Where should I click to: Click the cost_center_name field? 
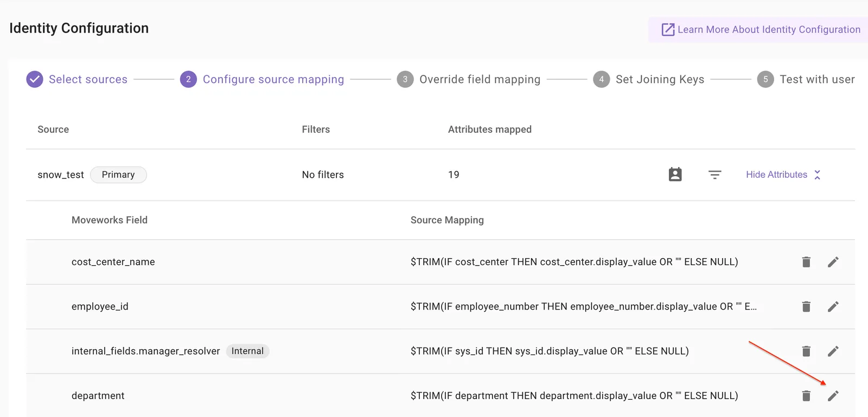point(113,262)
